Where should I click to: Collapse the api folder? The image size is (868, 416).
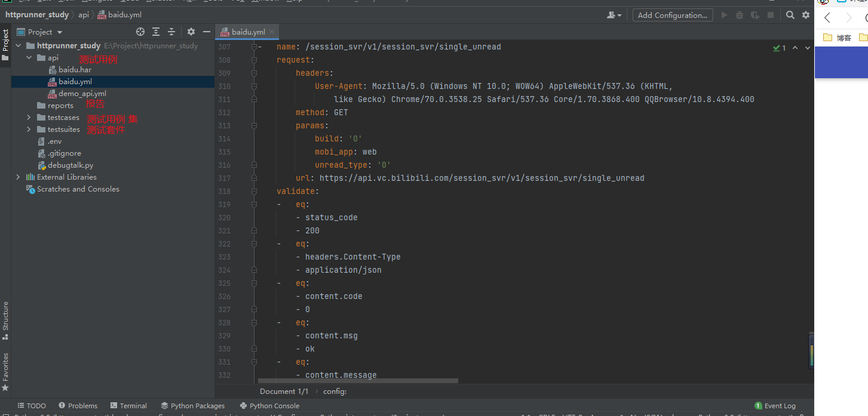click(29, 58)
